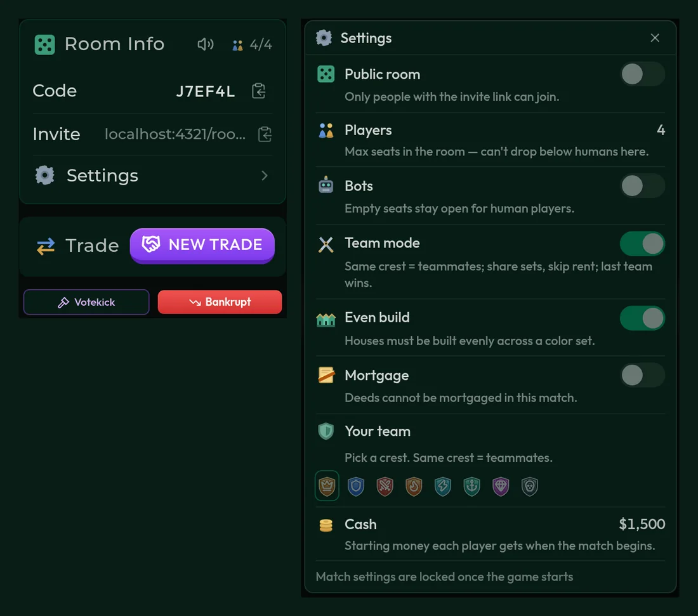
Task: Click 'Only people with the invite link can join.'
Action: (x=452, y=96)
